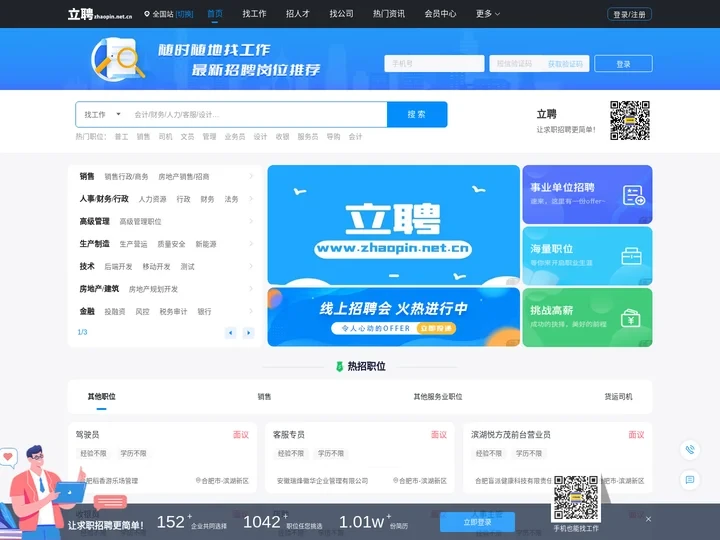Expand the 房地产/建筑 category arrow
Screen dimensions: 720x540
(x=251, y=288)
